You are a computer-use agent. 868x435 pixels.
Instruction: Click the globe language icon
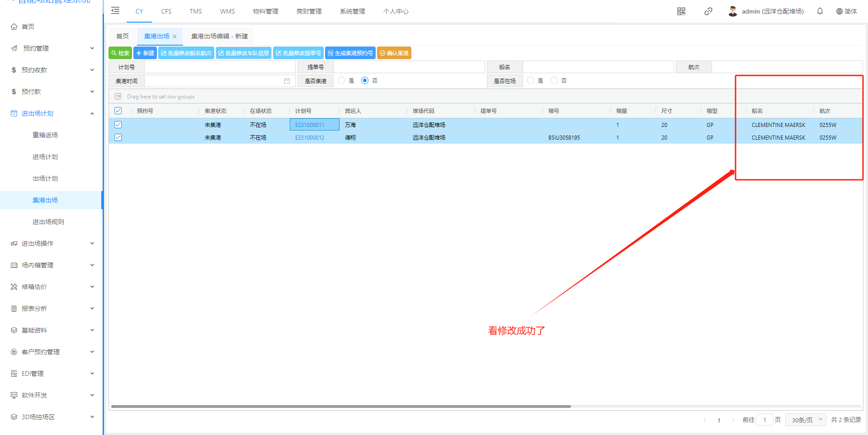pyautogui.click(x=839, y=11)
